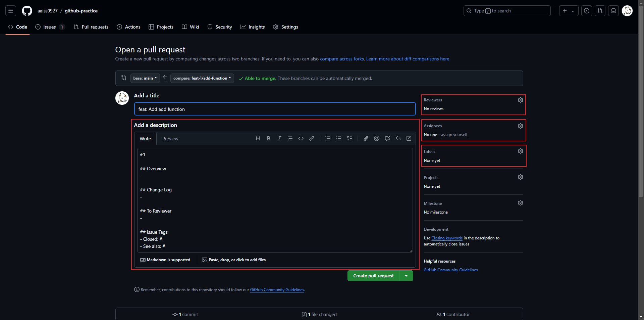Focus the description text area

point(275,200)
